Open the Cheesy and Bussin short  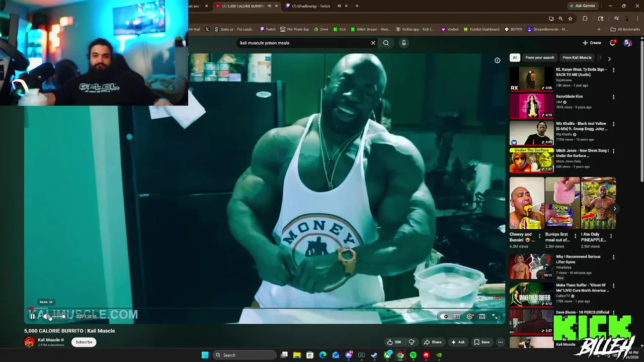pyautogui.click(x=527, y=203)
